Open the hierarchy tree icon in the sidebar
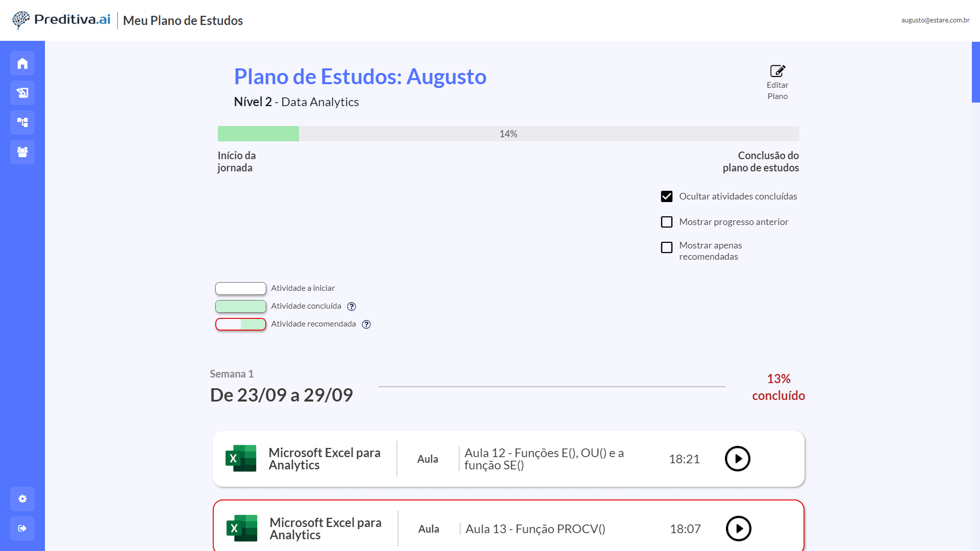This screenshot has width=980, height=551. pyautogui.click(x=22, y=122)
